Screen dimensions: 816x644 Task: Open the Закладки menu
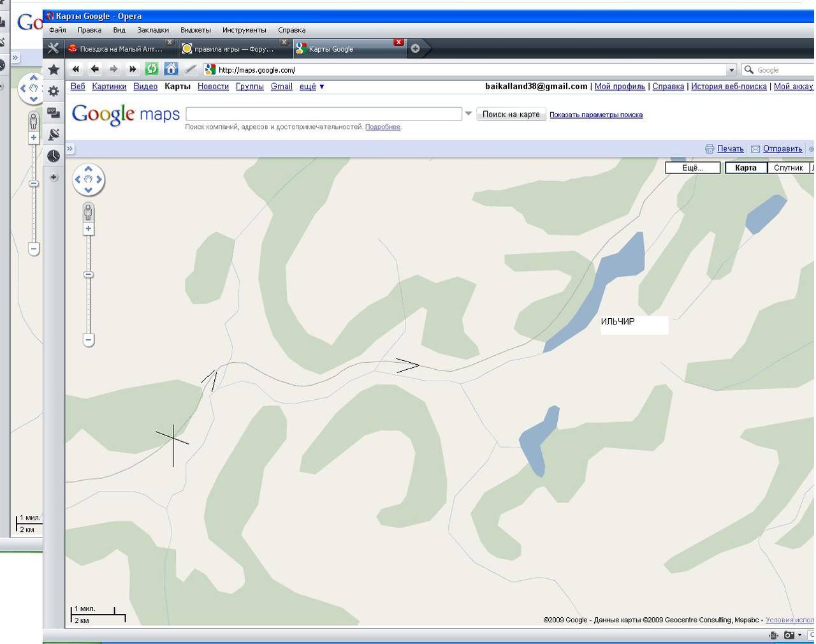point(153,30)
